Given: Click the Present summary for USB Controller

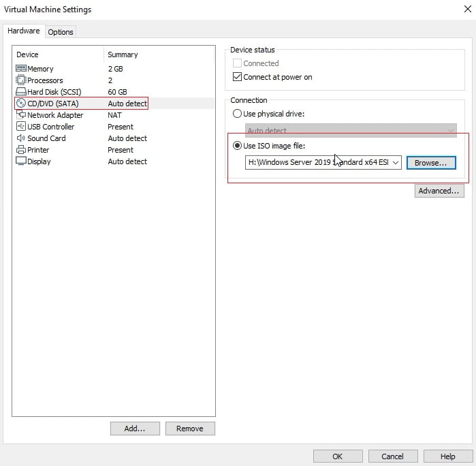Looking at the screenshot, I should tap(121, 127).
